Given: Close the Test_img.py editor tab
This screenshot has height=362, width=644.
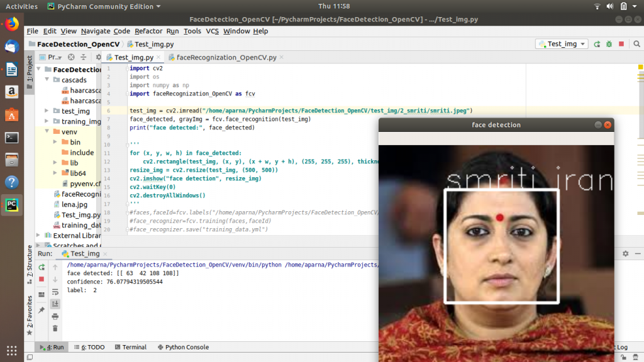Looking at the screenshot, I should 158,57.
